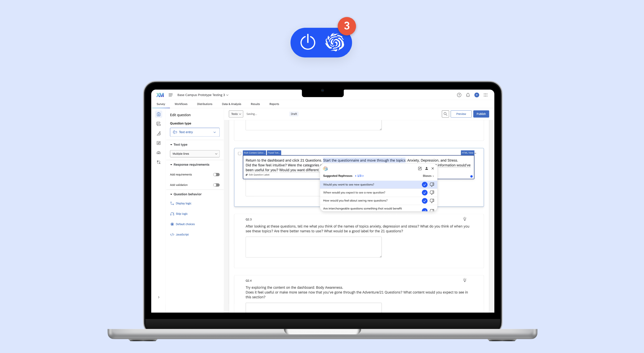
Task: Enable the Add requirements toggle
Action: pos(216,174)
